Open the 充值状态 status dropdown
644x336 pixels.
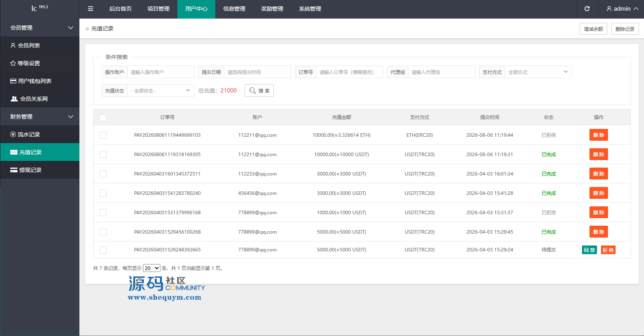pos(160,91)
